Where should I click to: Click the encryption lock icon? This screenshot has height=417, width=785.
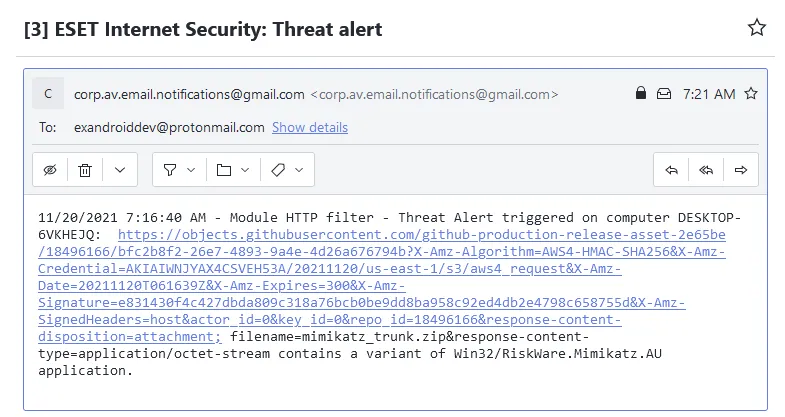pyautogui.click(x=640, y=93)
